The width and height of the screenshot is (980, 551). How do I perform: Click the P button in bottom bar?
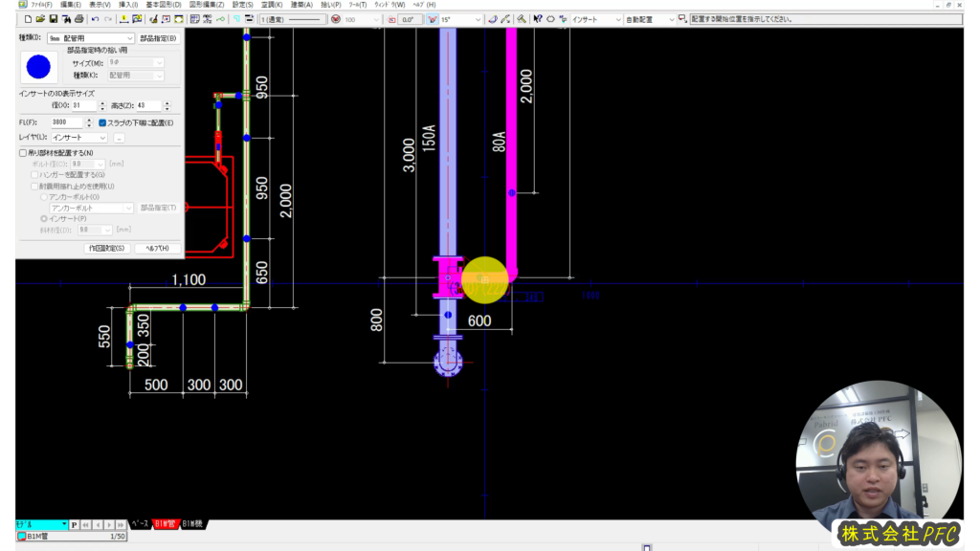pyautogui.click(x=75, y=524)
